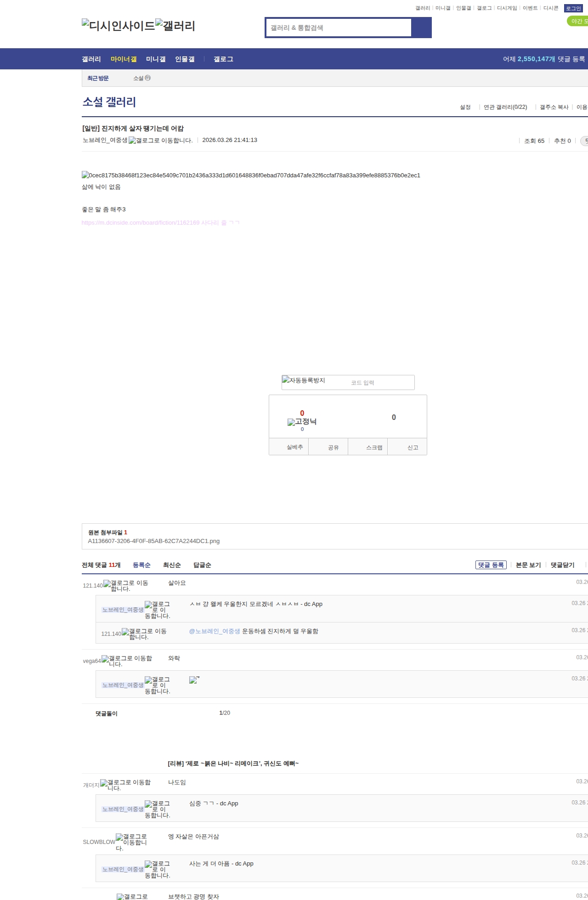The width and height of the screenshot is (588, 900).
Task: Click the comment text '엥 자살은 아픈거삼'
Action: pos(193,837)
